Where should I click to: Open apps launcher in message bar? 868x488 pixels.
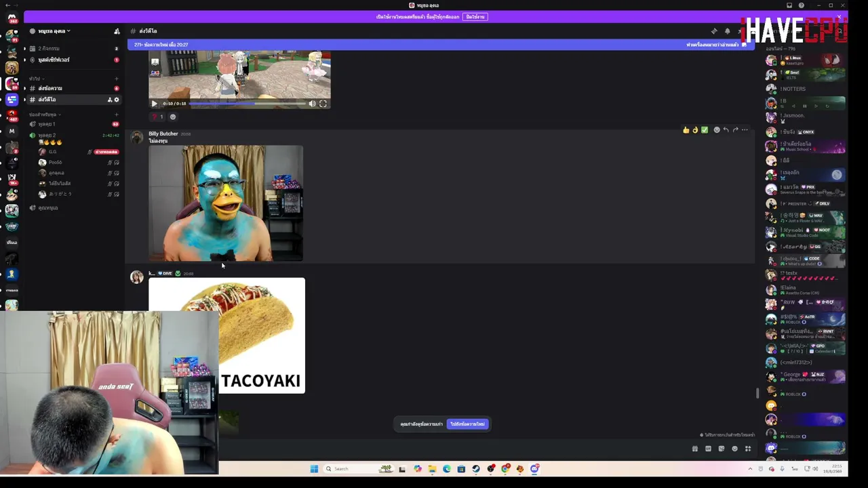(x=748, y=449)
